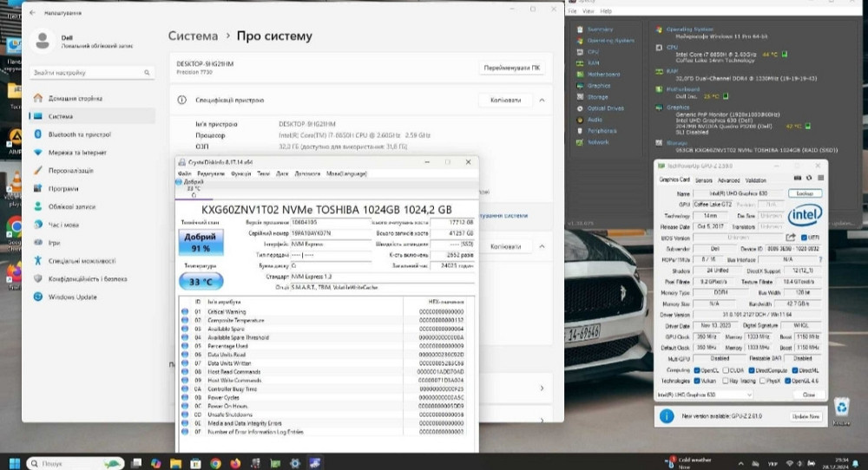Open Optical Drives in Speccy sidebar
The height and width of the screenshot is (470, 868).
click(605, 108)
